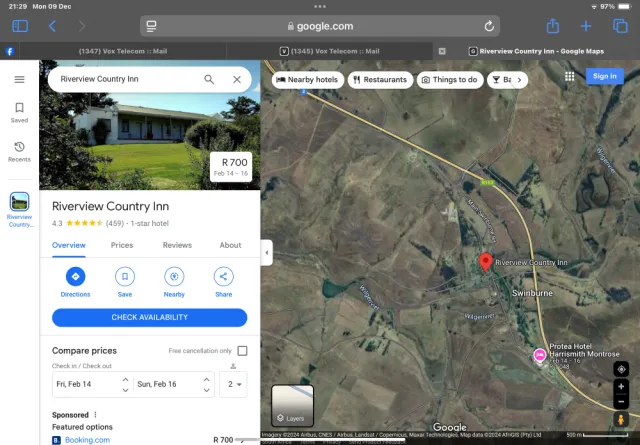Select the Protea Hotel Harrismith Montrose marker

click(540, 355)
